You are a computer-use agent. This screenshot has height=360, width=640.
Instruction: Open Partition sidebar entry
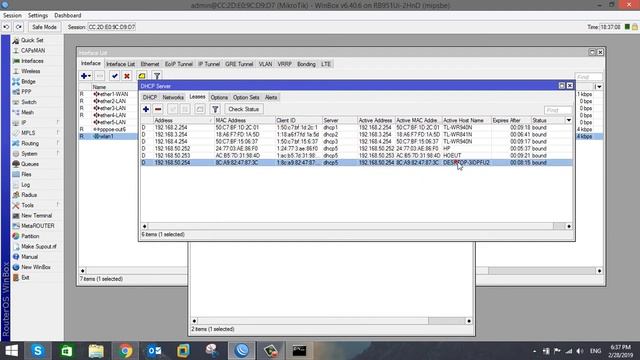(x=30, y=236)
